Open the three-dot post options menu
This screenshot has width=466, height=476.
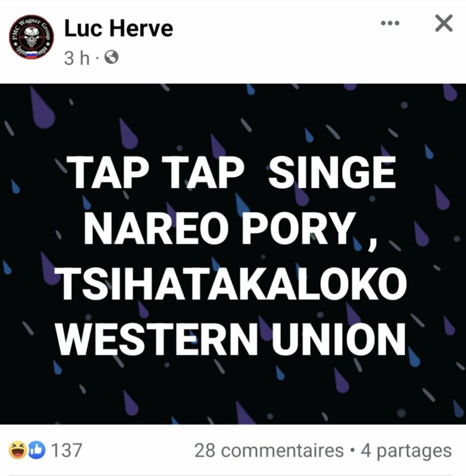point(390,23)
